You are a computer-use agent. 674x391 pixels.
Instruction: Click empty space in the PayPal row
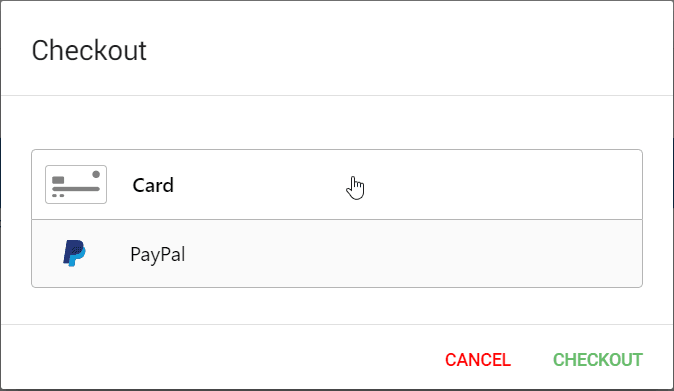pos(408,254)
